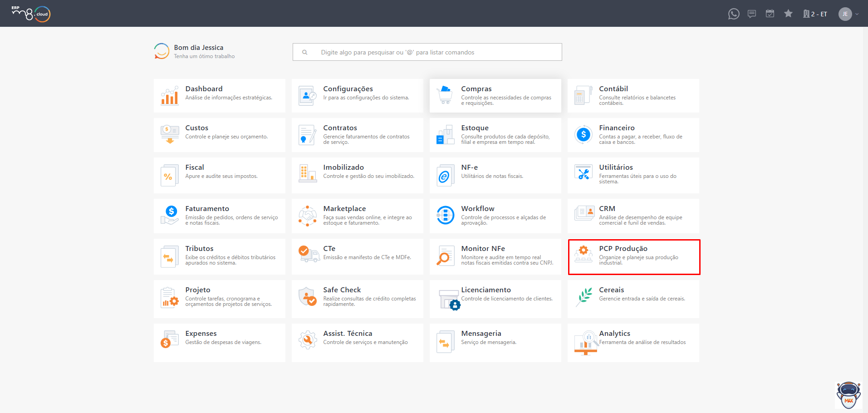The width and height of the screenshot is (868, 413).
Task: Open the Dashboard bar chart icon
Action: tap(170, 96)
